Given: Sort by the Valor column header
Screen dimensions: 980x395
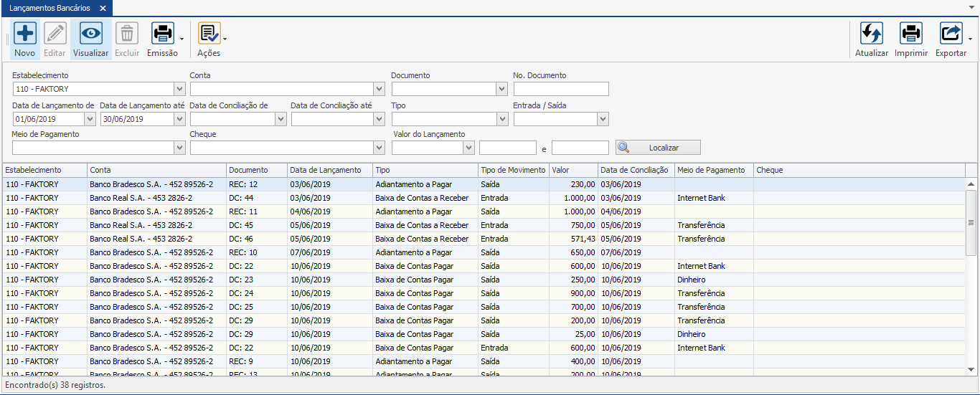Looking at the screenshot, I should pos(573,170).
